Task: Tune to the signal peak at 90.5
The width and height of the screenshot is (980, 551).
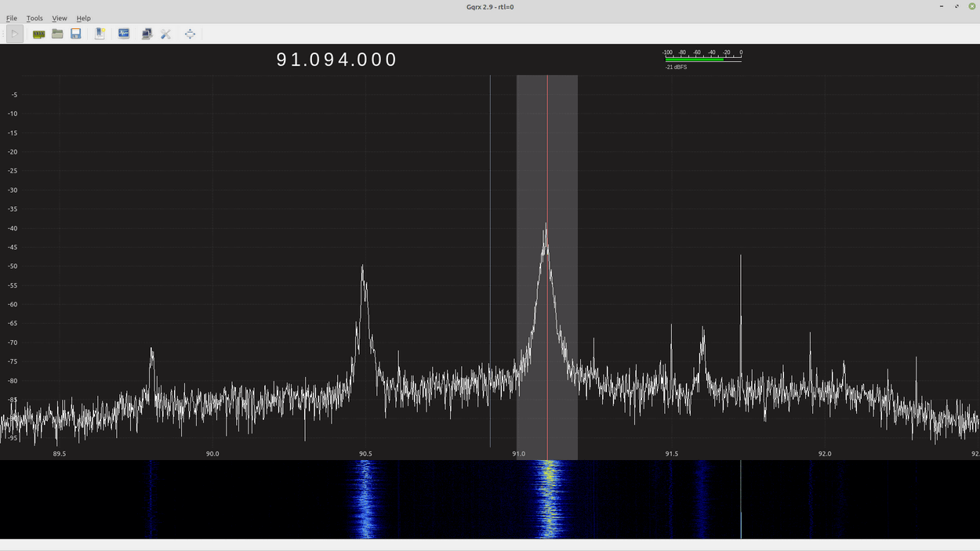Action: [x=363, y=270]
